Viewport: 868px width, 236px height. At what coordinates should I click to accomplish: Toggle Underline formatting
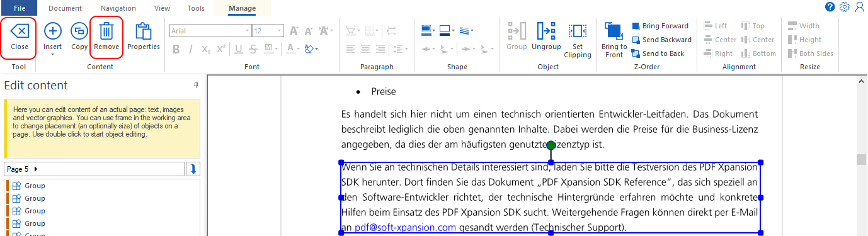click(x=239, y=48)
